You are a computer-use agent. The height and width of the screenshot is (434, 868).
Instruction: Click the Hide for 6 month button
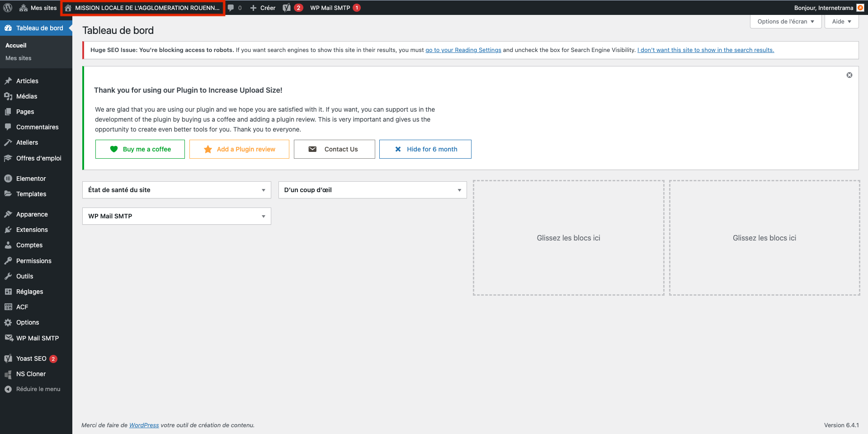click(425, 149)
